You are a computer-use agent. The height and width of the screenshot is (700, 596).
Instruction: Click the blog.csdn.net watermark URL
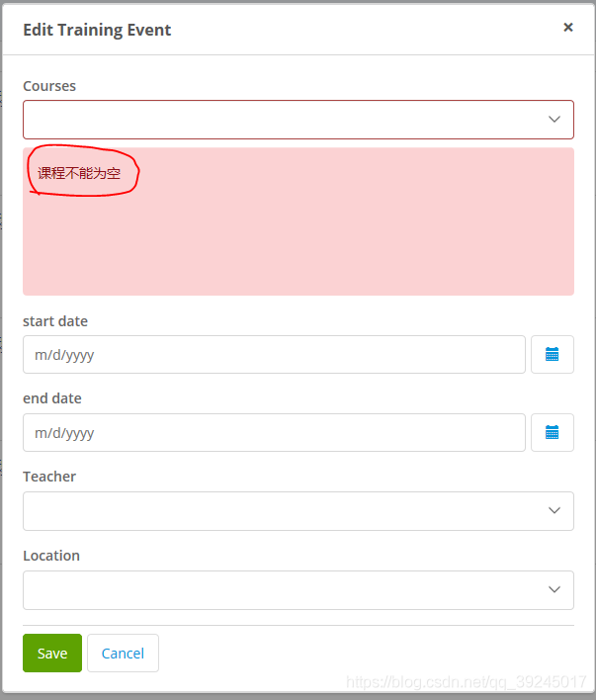coord(467,682)
